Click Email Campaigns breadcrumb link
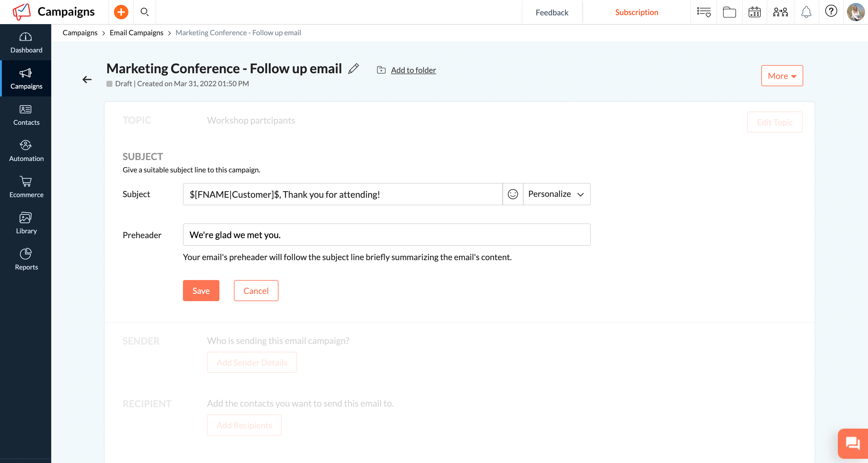Viewport: 868px width, 463px height. 136,33
